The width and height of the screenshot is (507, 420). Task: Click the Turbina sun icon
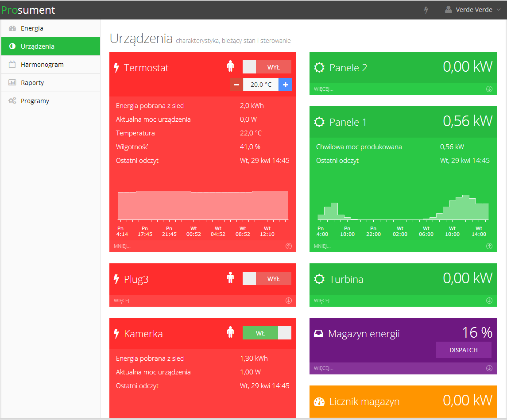click(x=319, y=279)
